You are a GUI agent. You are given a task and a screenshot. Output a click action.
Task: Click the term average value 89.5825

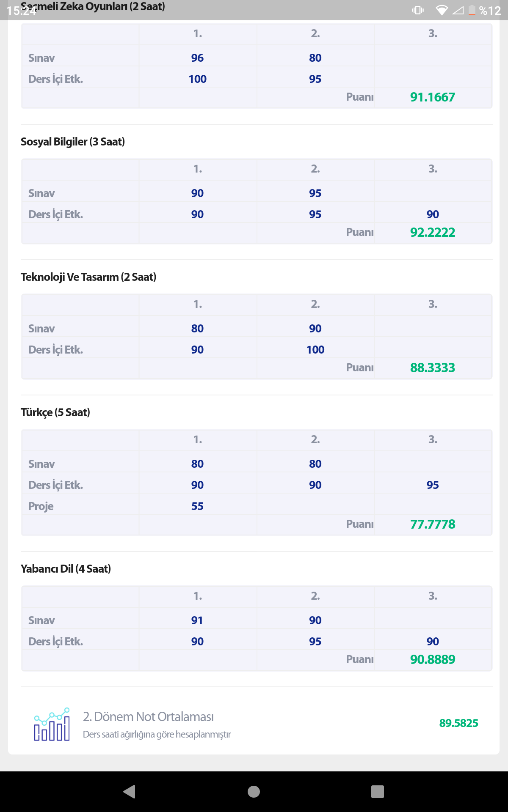click(458, 723)
